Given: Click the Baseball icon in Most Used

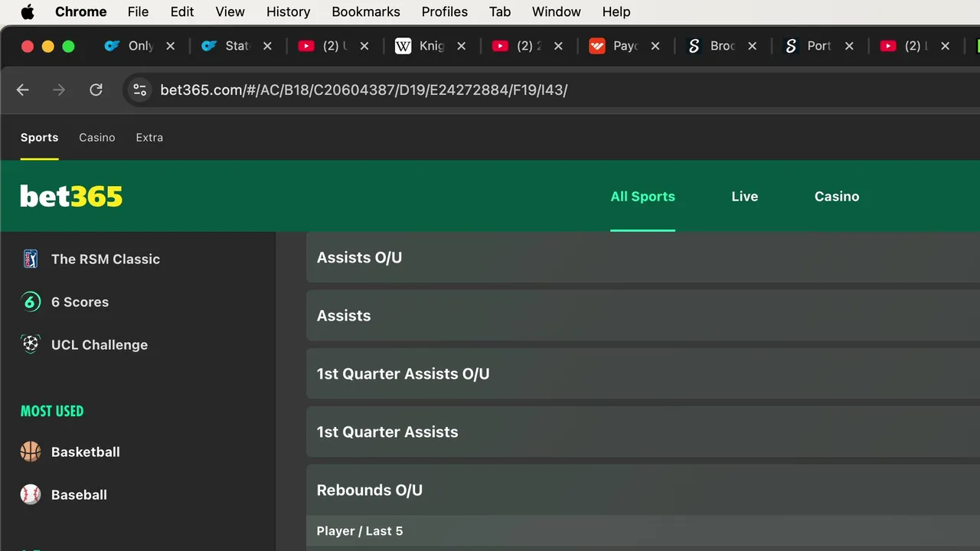Looking at the screenshot, I should coord(31,494).
